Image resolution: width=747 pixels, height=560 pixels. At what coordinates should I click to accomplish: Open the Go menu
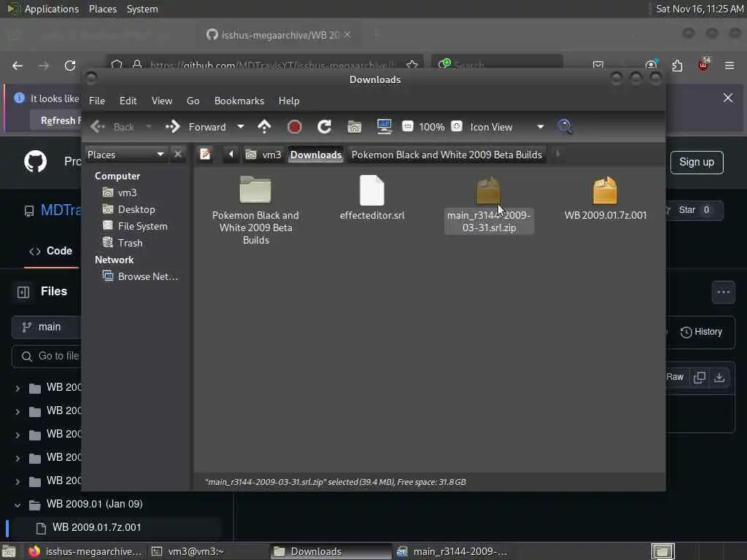[193, 101]
